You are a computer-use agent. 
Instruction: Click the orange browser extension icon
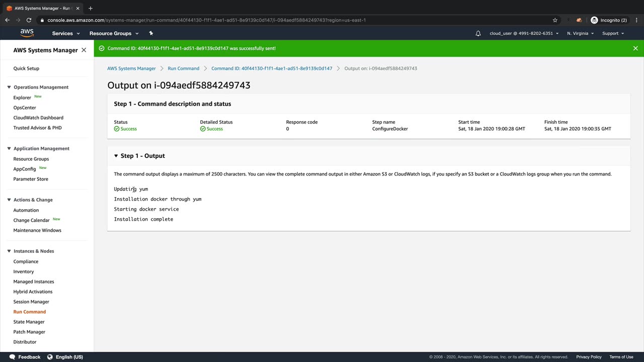(x=579, y=20)
